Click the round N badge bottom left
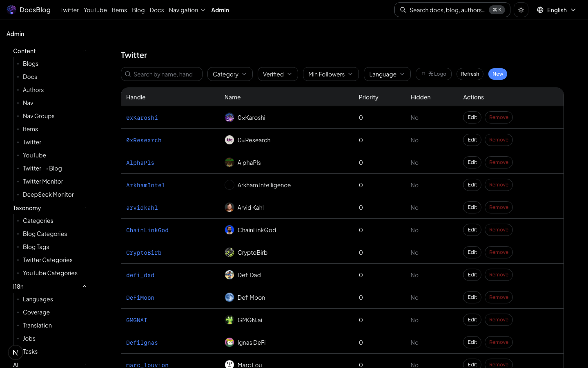Image resolution: width=588 pixels, height=368 pixels. pyautogui.click(x=15, y=352)
